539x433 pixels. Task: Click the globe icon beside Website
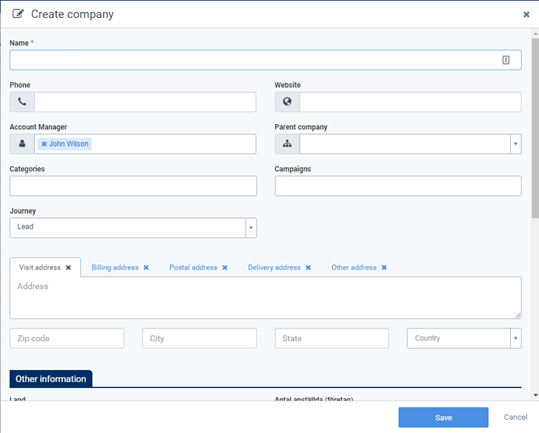(287, 102)
